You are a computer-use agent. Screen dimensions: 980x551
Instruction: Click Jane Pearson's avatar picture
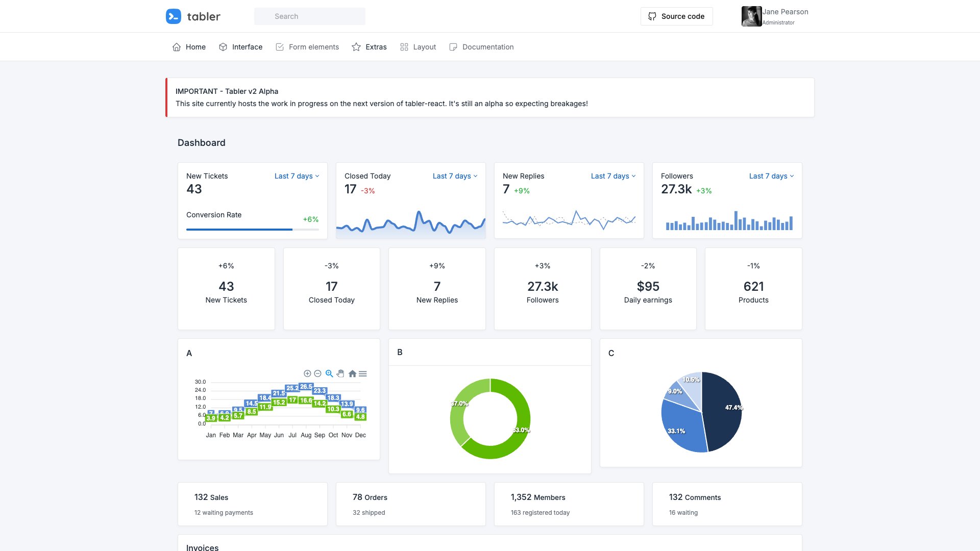(751, 16)
